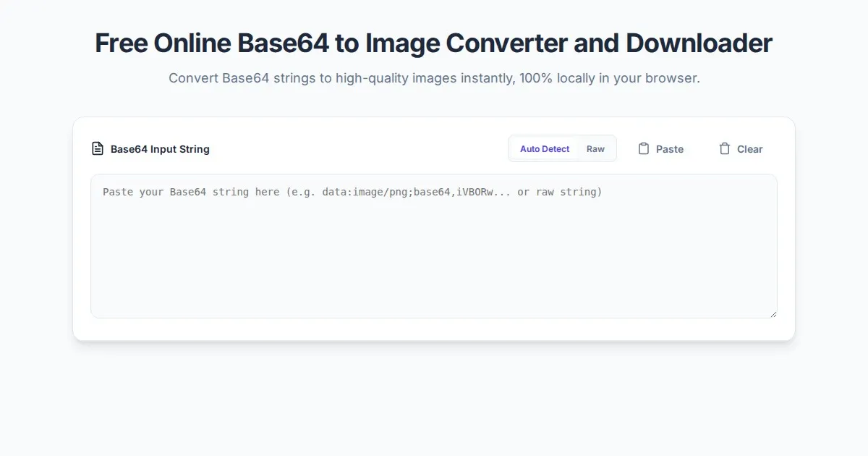
Task: Select the Auto Detect mode
Action: (545, 149)
